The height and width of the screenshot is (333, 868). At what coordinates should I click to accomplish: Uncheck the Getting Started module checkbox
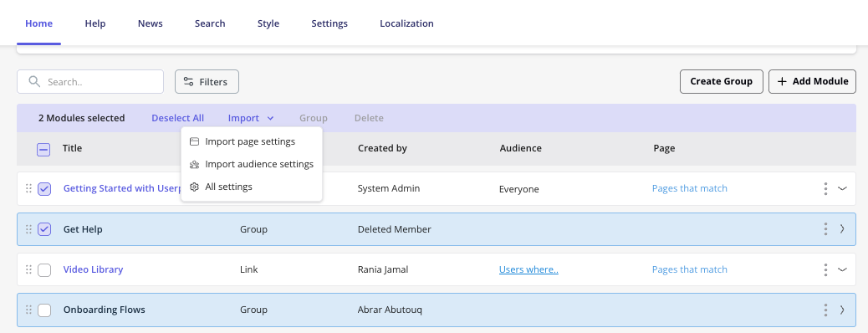click(x=44, y=189)
